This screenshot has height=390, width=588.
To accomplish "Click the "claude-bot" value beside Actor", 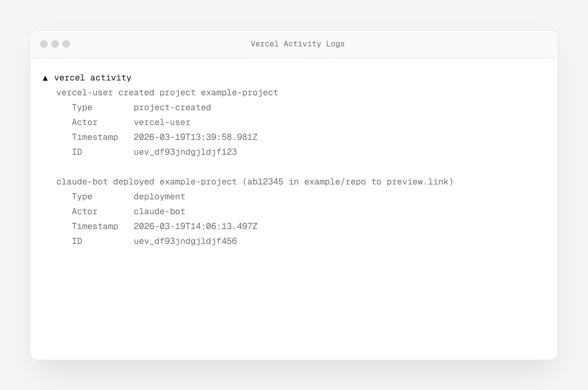I will coord(159,212).
